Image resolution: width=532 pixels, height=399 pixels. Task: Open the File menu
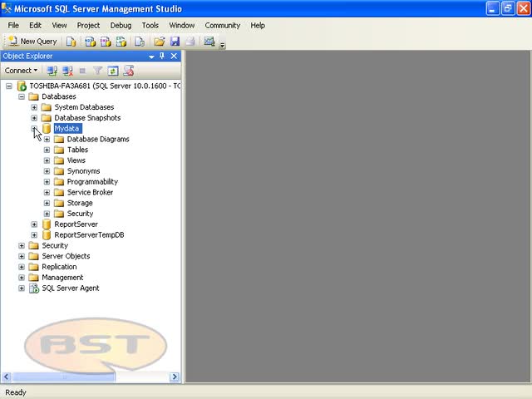pos(13,26)
